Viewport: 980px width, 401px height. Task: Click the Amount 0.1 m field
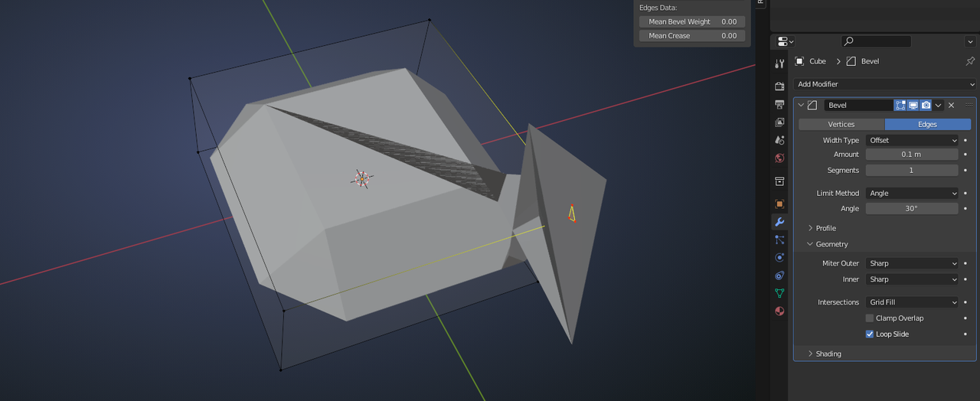[x=912, y=154]
